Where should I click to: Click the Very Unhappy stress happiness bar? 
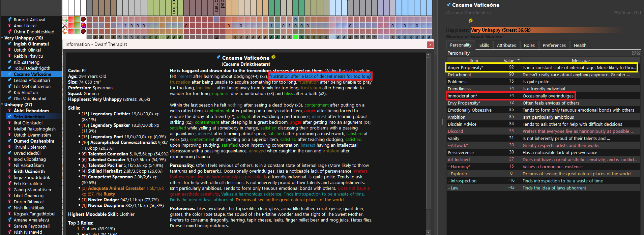[546, 30]
